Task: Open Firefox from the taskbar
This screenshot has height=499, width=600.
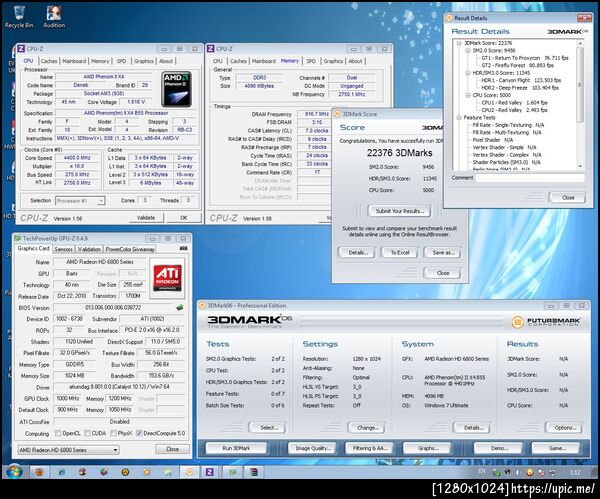Action: (x=39, y=472)
